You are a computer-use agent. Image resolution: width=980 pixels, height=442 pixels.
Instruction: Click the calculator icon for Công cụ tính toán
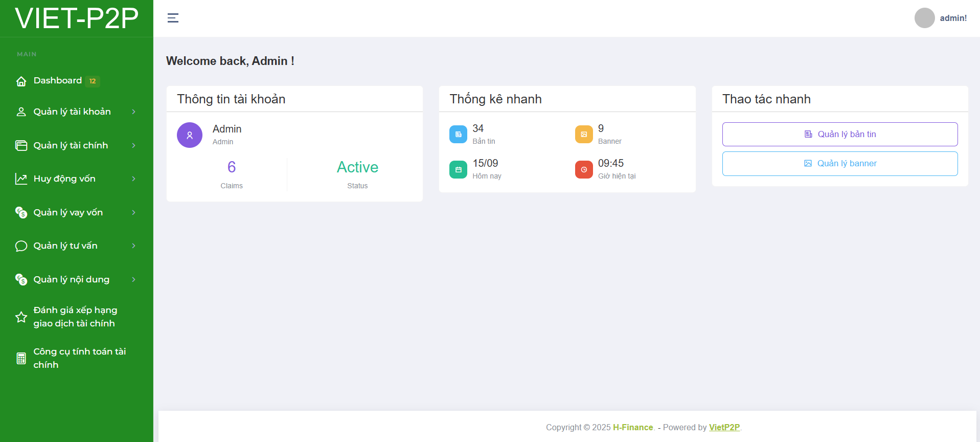(21, 359)
